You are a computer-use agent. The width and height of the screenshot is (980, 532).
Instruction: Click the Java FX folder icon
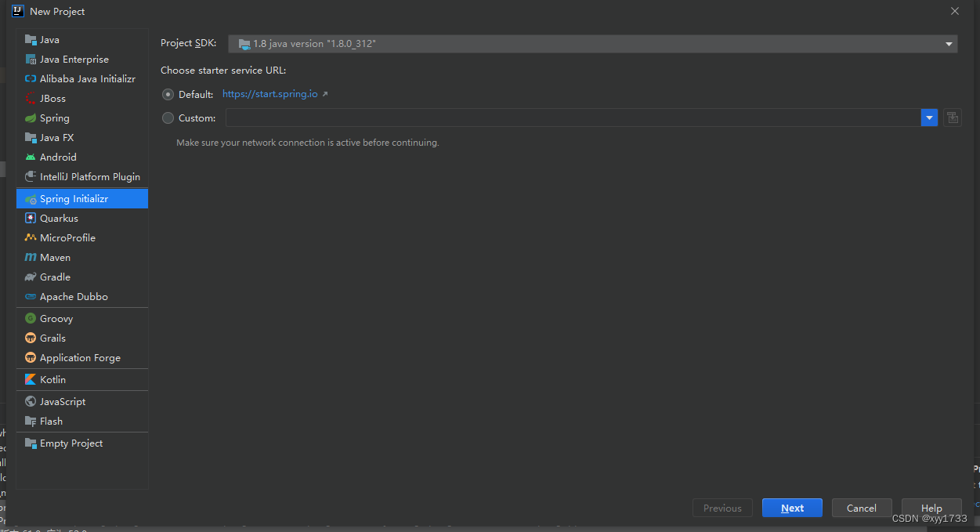click(x=31, y=138)
